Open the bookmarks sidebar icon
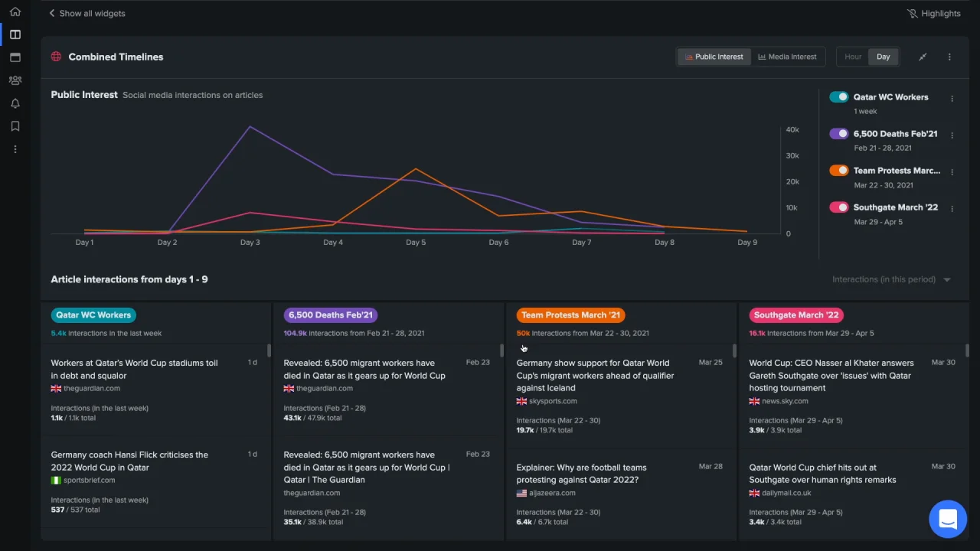 pyautogui.click(x=15, y=126)
